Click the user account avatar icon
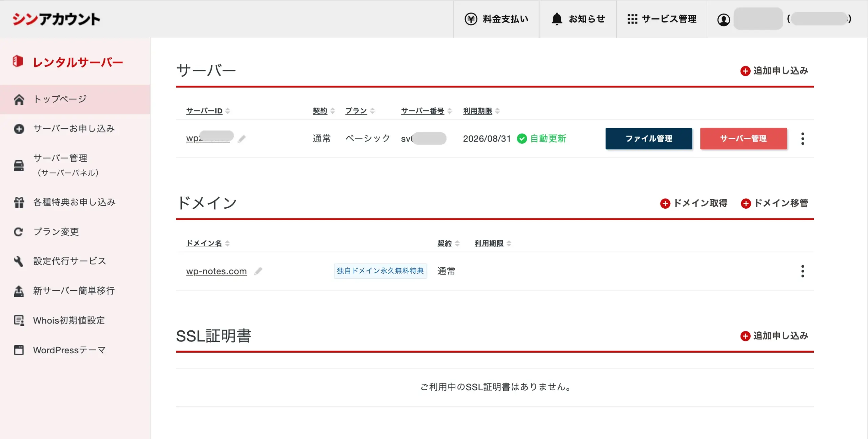 pos(724,20)
